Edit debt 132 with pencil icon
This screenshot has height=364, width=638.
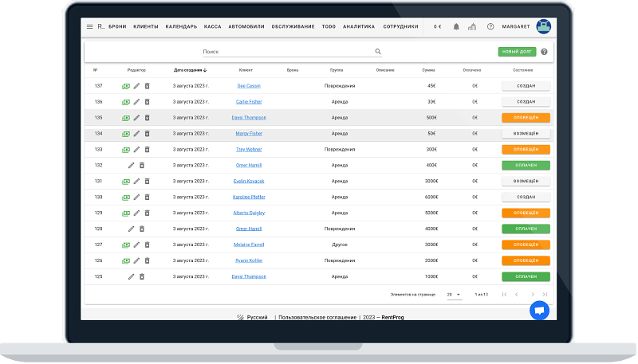131,166
